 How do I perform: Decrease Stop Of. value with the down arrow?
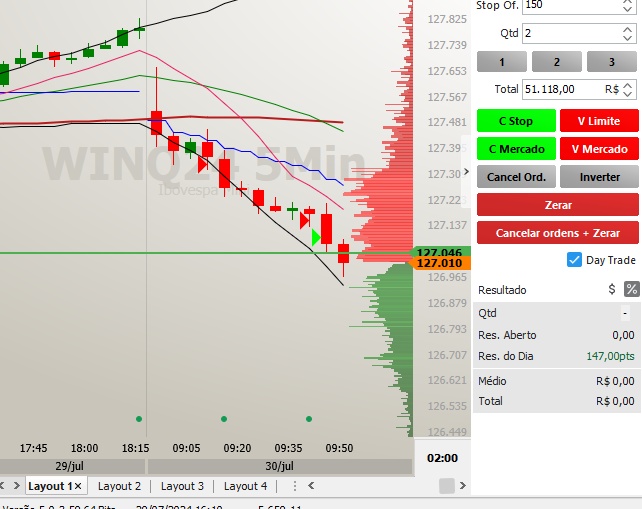coord(627,9)
